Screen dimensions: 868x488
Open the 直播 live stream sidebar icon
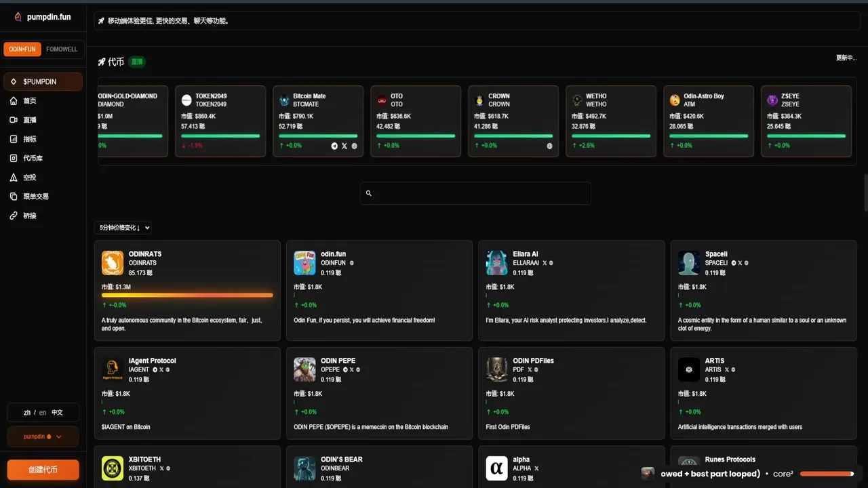click(x=14, y=120)
